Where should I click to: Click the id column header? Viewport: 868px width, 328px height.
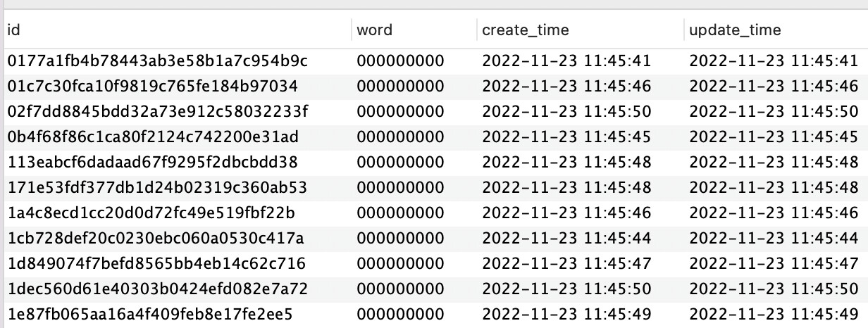pyautogui.click(x=14, y=30)
